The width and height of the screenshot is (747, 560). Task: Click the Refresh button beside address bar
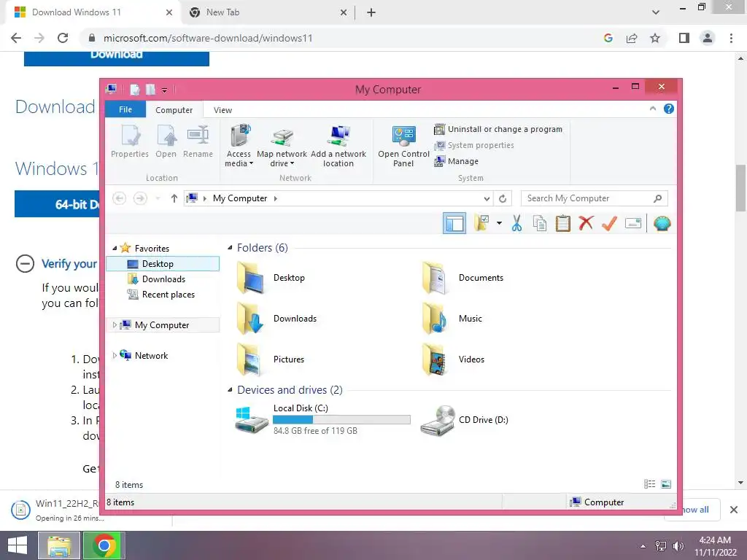(x=503, y=198)
